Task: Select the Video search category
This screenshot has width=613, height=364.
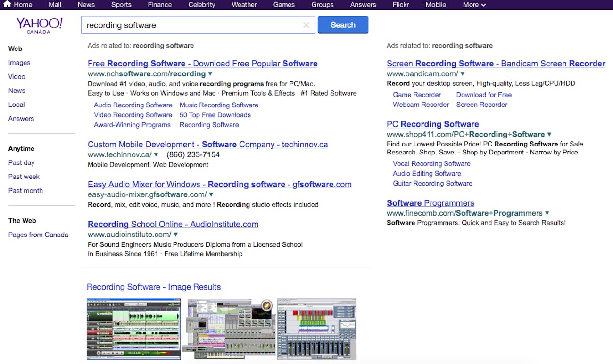Action: tap(17, 76)
